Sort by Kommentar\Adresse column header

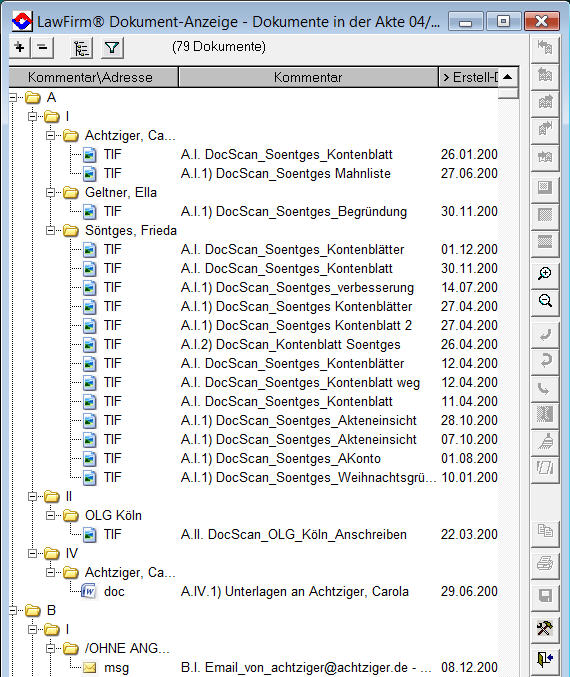pos(93,77)
